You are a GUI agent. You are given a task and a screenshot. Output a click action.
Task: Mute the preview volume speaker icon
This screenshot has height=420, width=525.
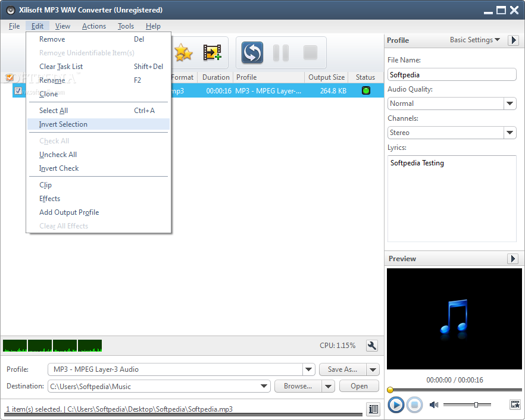point(434,405)
